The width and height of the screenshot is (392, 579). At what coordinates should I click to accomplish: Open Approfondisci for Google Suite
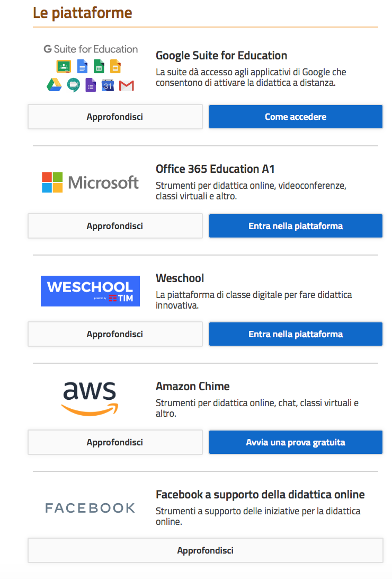point(115,117)
